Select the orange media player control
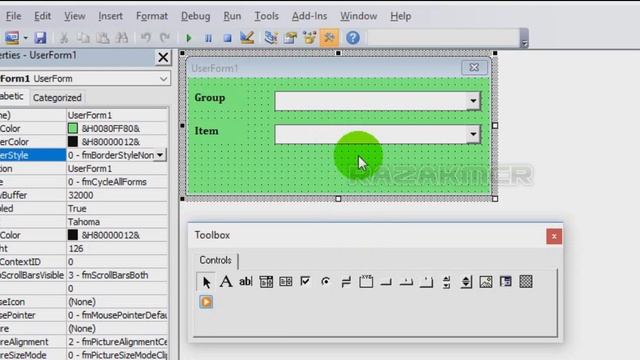 [206, 302]
